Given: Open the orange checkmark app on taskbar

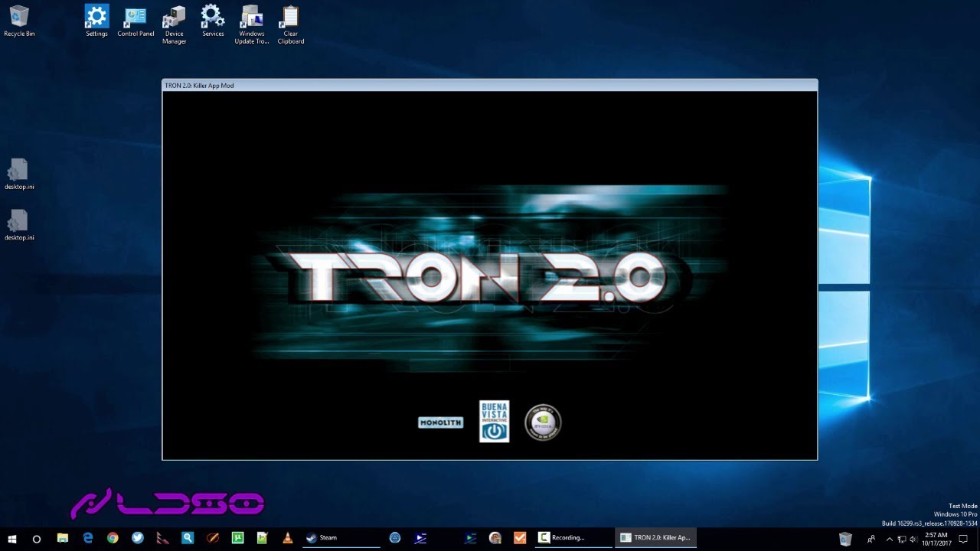Looking at the screenshot, I should [x=520, y=538].
